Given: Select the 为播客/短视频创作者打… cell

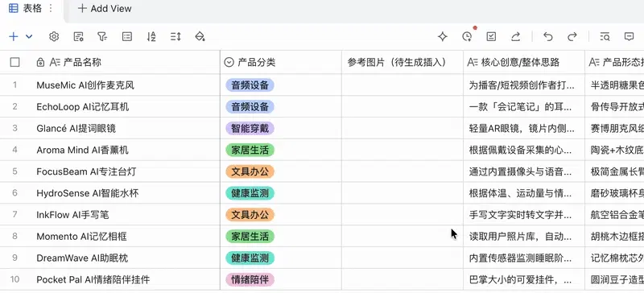Looking at the screenshot, I should pos(524,85).
